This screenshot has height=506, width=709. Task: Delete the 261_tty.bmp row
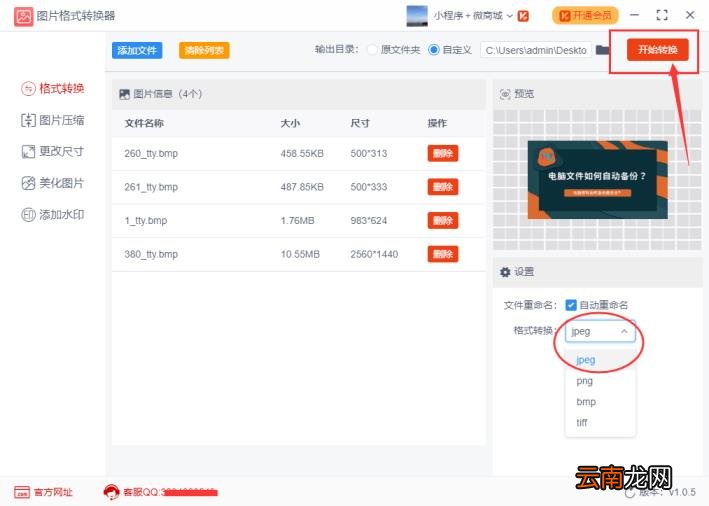pyautogui.click(x=443, y=187)
